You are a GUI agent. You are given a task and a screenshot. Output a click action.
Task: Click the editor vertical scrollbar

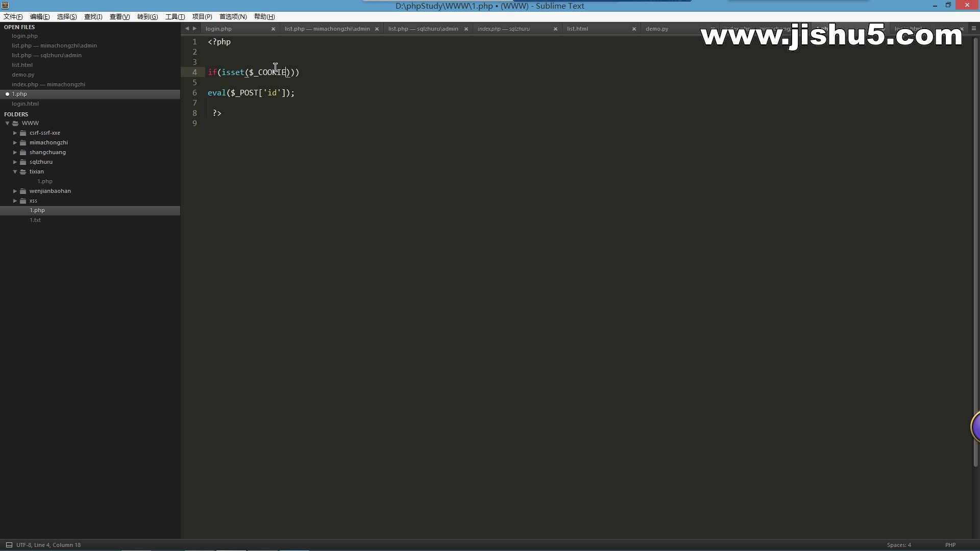(x=975, y=253)
